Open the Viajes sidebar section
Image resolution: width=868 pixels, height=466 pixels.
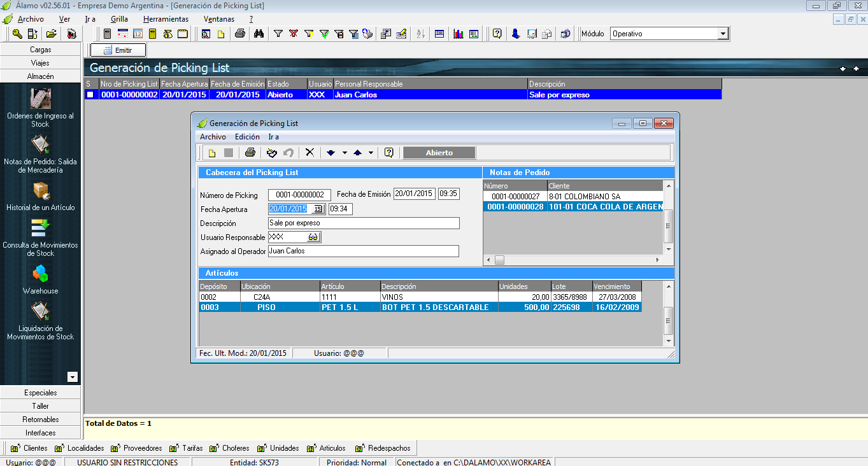click(x=41, y=62)
